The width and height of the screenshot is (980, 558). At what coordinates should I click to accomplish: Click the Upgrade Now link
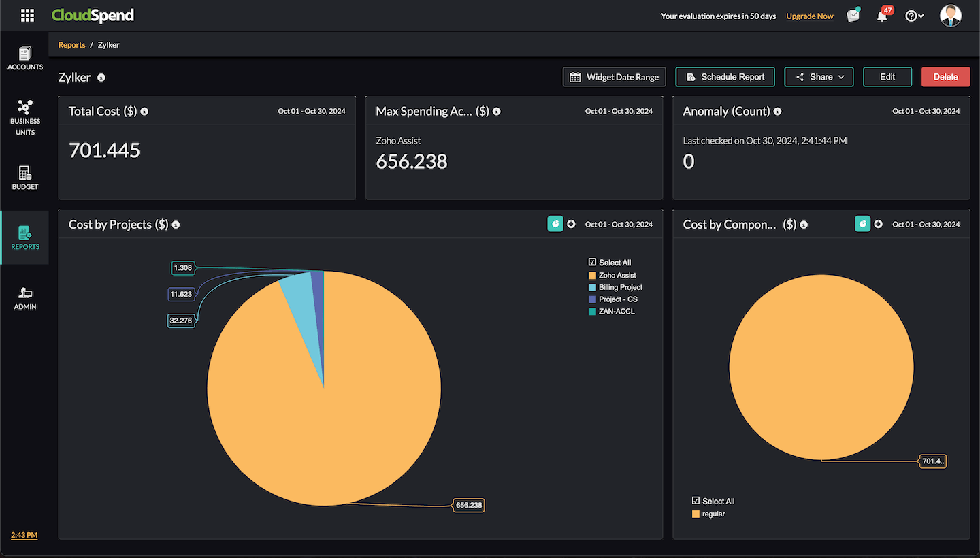(809, 16)
